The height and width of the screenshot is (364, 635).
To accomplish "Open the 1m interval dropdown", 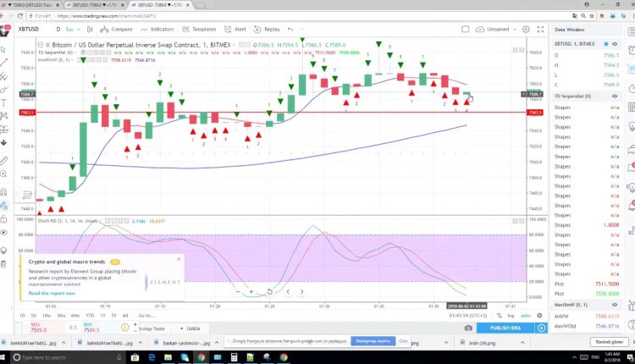I will 73,29.
